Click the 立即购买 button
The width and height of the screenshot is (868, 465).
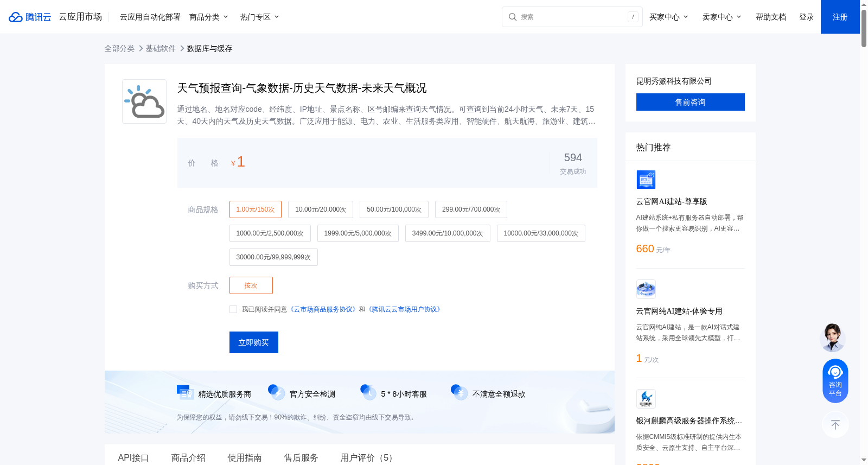tap(254, 342)
